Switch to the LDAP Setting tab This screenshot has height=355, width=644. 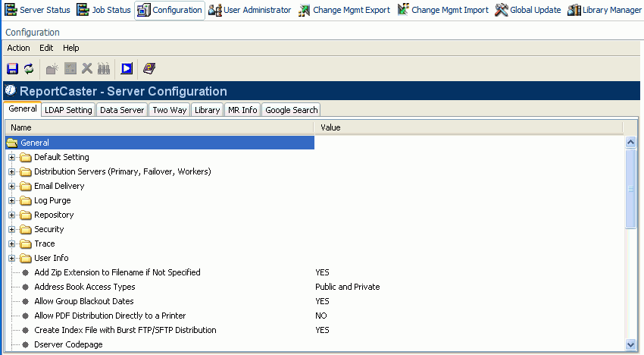pyautogui.click(x=68, y=110)
